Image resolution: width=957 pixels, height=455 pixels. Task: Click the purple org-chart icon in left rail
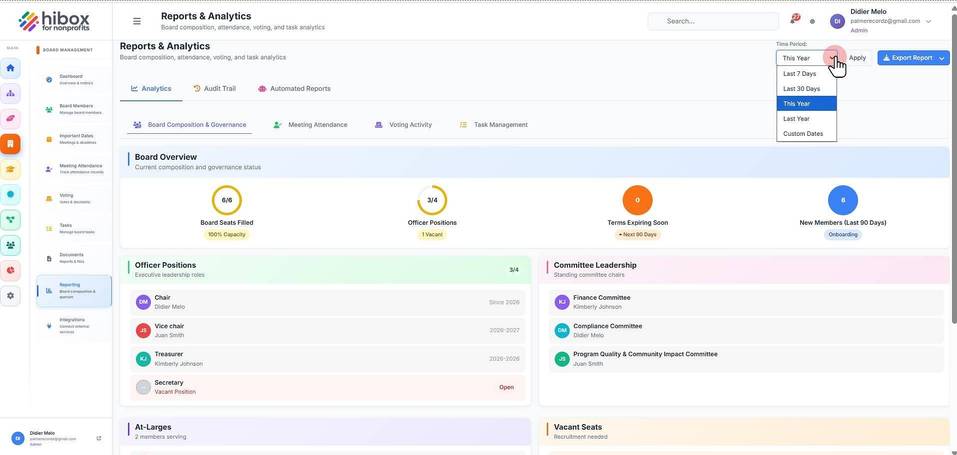pos(10,93)
